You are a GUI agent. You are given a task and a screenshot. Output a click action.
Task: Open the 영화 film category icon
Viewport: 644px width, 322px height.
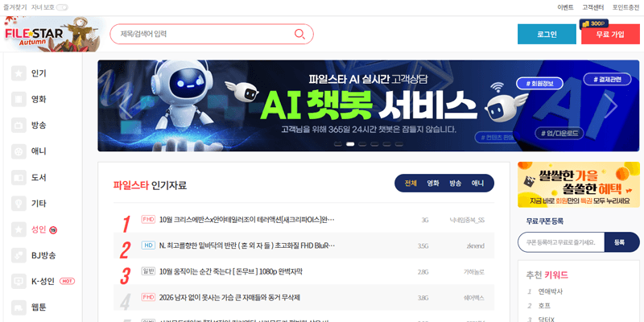[19, 99]
